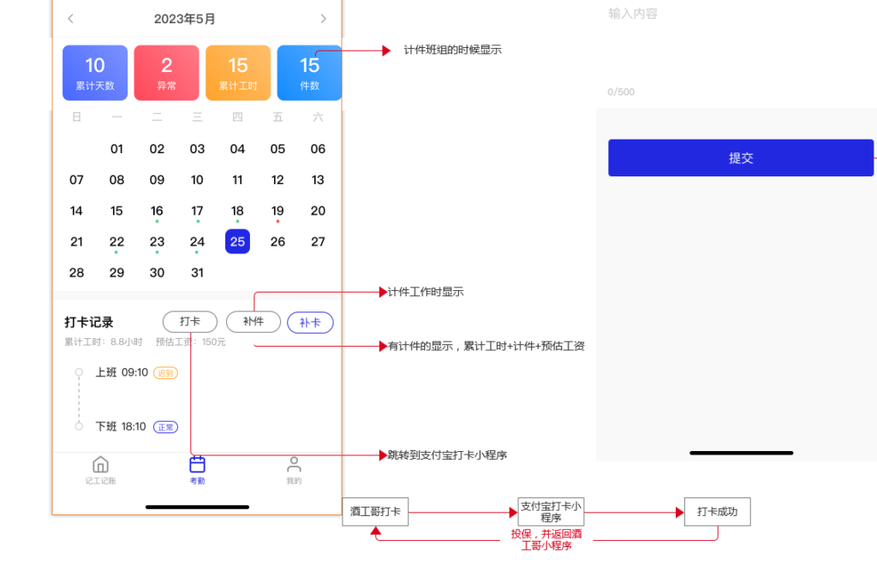Select date 03 on calendar
This screenshot has height=588, width=877.
pos(198,149)
